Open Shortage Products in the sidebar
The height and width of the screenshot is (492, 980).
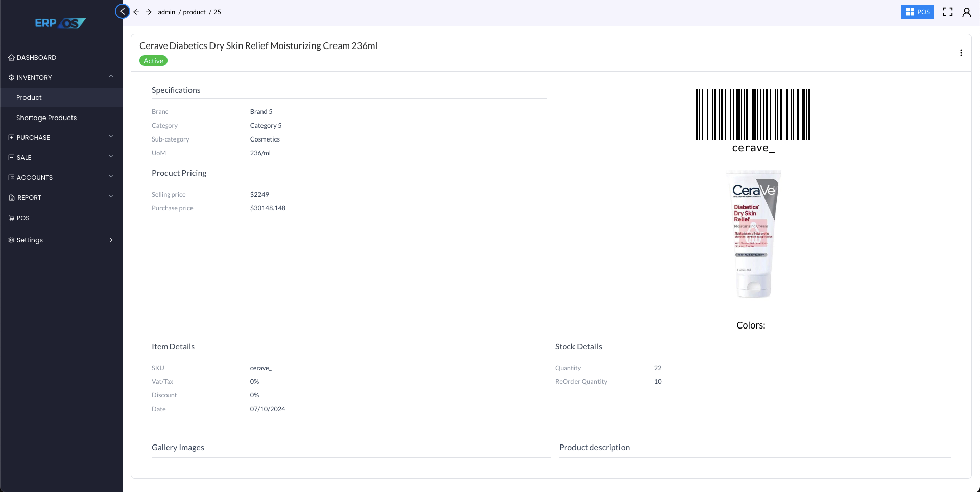click(46, 118)
